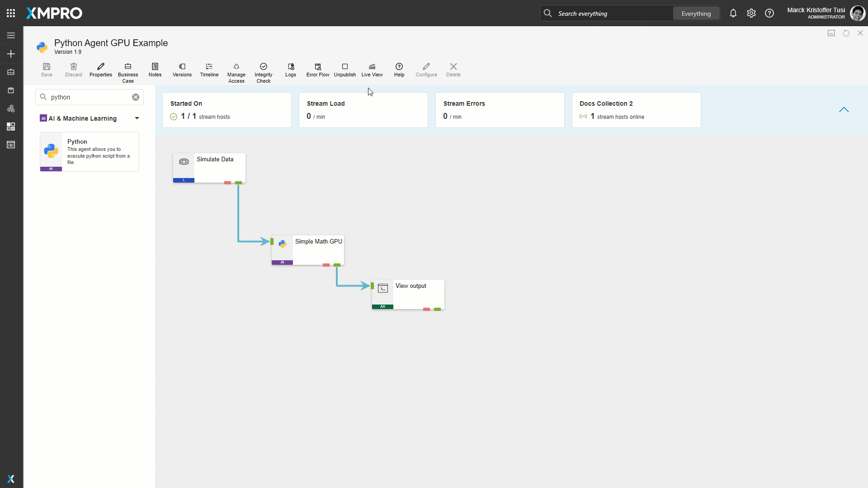Click the green output port of Simulate Data
This screenshot has width=868, height=488.
[238, 183]
